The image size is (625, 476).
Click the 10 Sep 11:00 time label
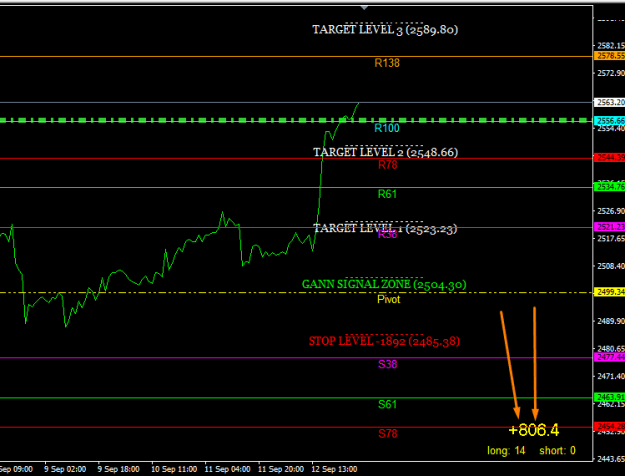(x=174, y=469)
